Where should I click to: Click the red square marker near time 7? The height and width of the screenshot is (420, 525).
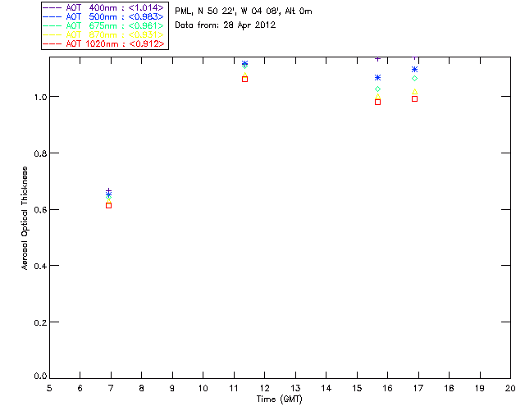(108, 206)
